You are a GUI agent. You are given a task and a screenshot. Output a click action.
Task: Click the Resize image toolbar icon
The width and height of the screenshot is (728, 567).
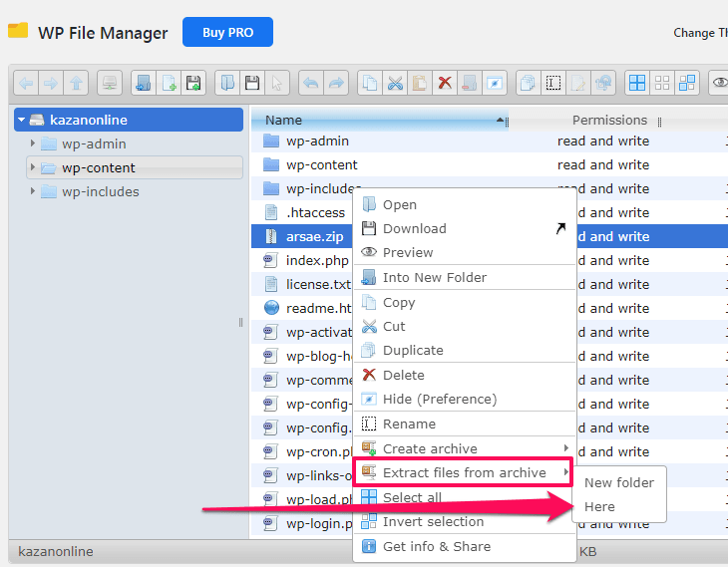click(x=603, y=83)
